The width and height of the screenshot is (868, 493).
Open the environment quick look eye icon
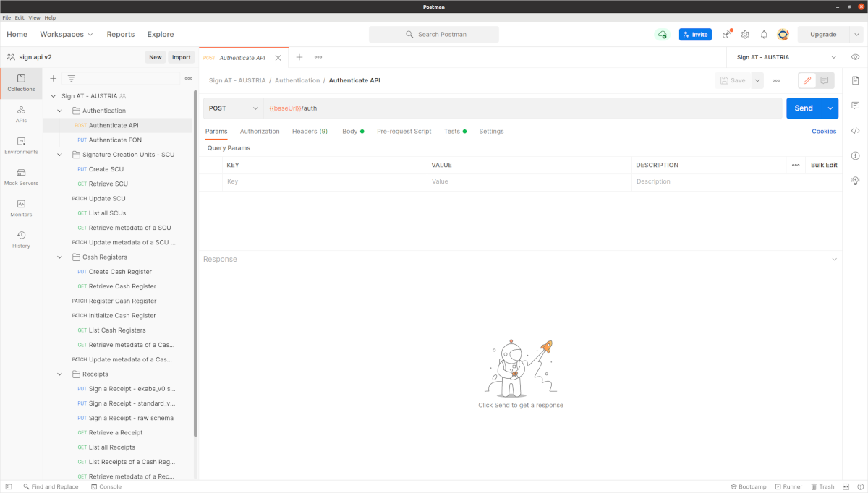pos(856,57)
